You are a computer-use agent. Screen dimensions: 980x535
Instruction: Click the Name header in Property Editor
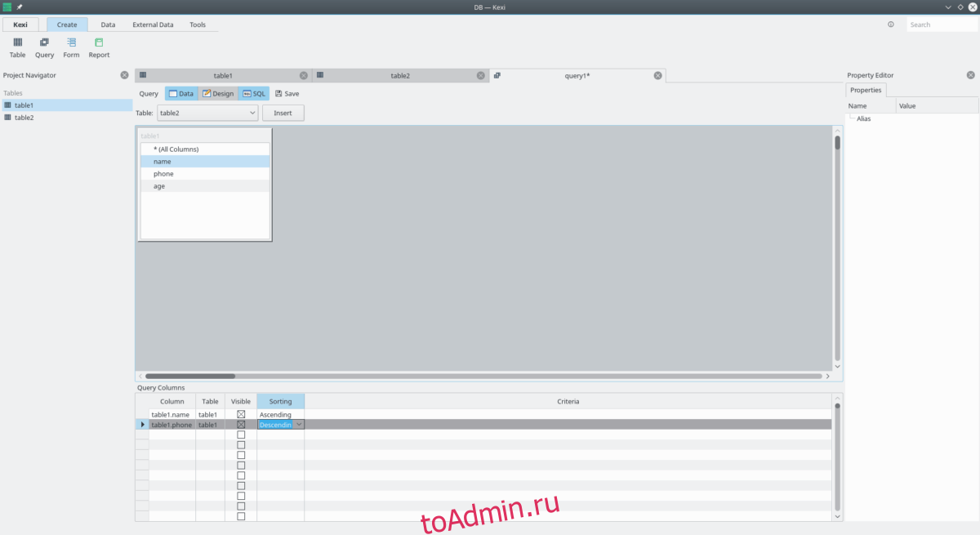pos(871,105)
